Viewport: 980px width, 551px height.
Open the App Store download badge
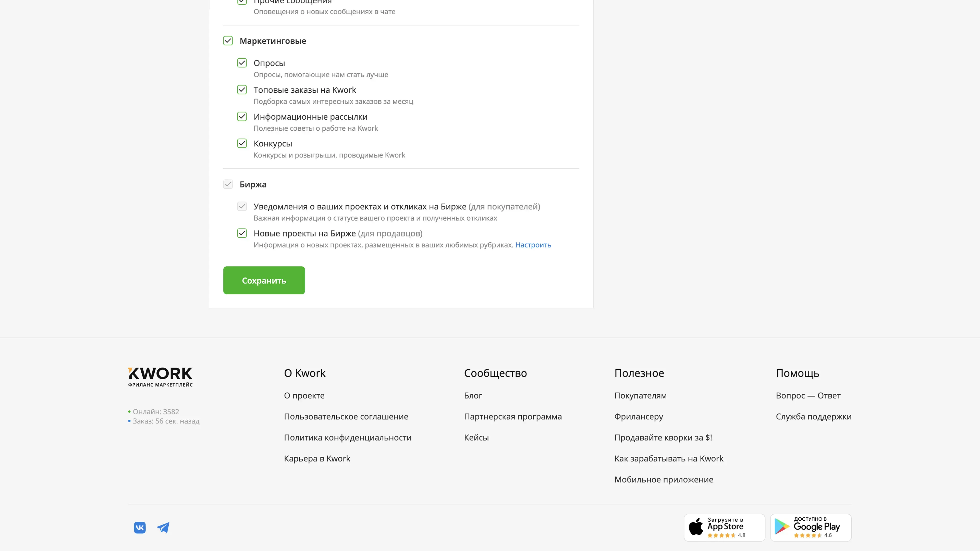(x=724, y=528)
